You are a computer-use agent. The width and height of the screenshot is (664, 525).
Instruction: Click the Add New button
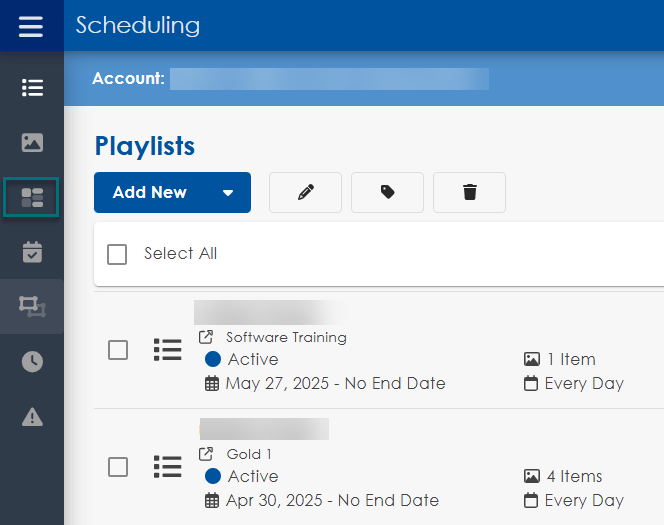coord(150,193)
